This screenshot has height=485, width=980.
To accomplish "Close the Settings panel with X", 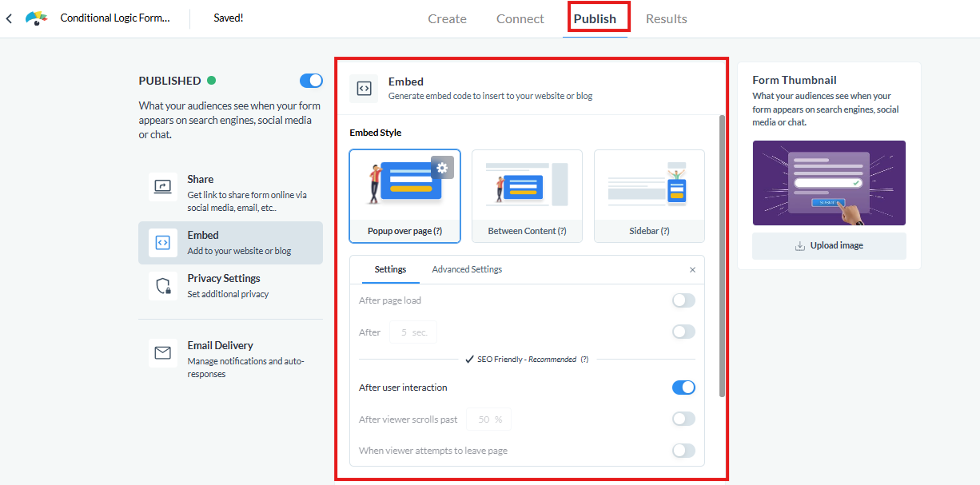I will point(692,270).
